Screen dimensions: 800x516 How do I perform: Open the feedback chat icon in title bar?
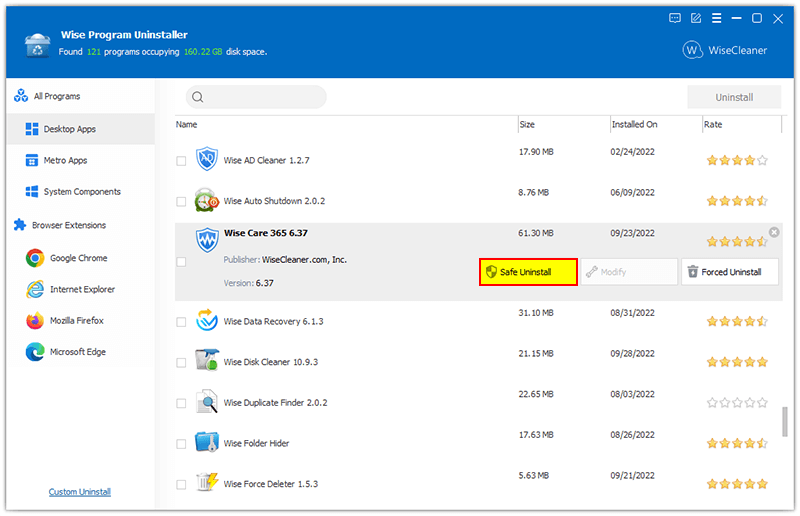[674, 18]
